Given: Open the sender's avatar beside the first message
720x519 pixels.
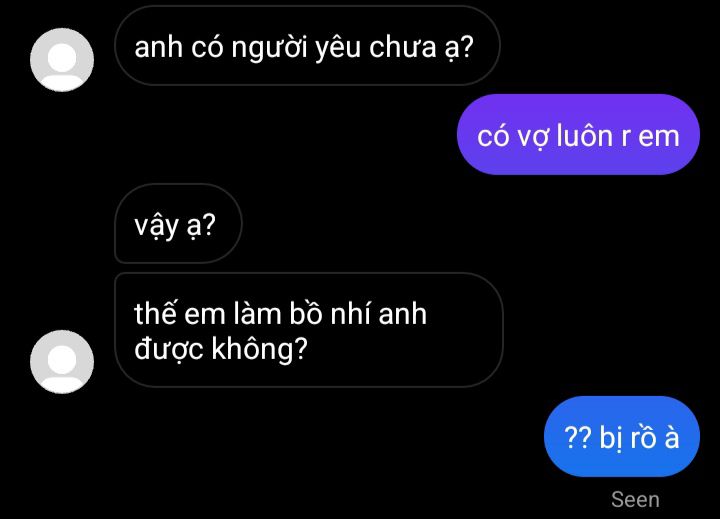Looking at the screenshot, I should click(x=62, y=60).
